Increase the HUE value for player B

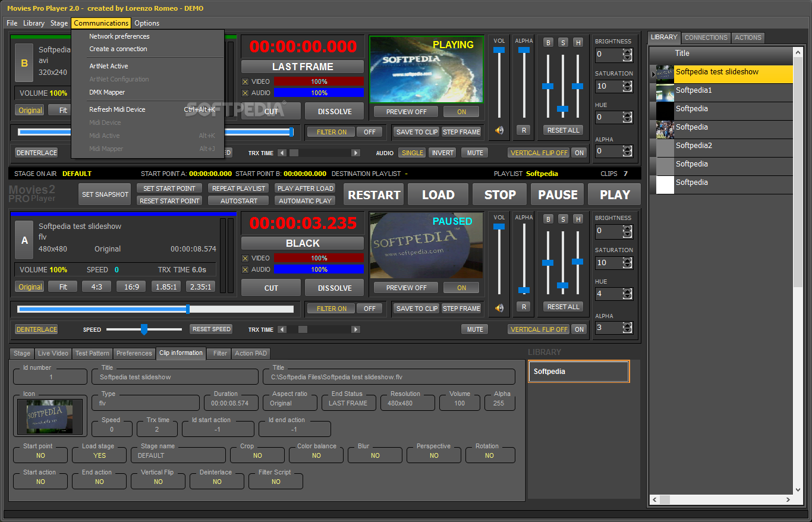click(x=627, y=114)
